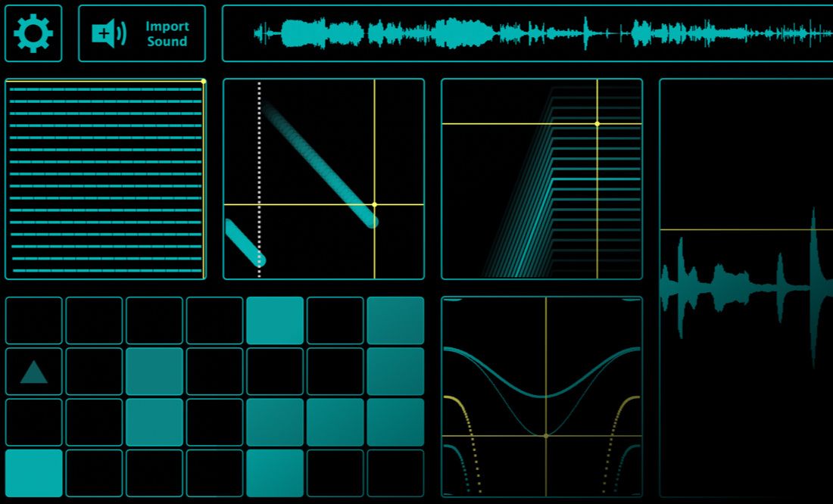
Task: Select the harmonic line grid panel
Action: point(105,178)
